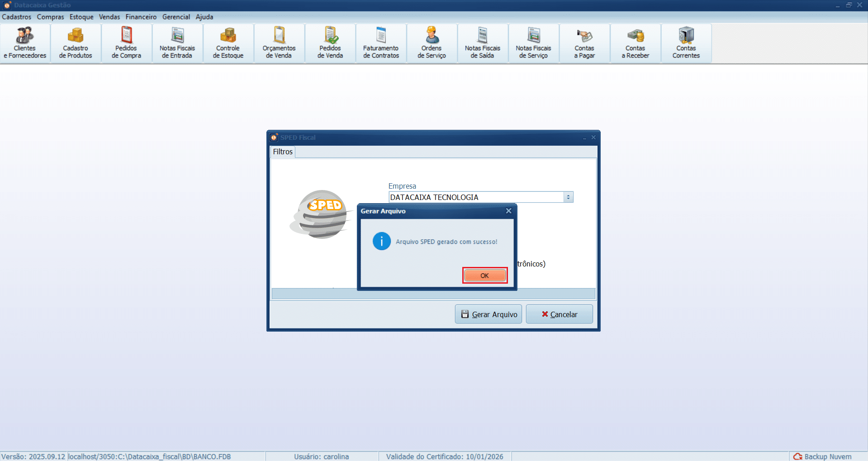868x461 pixels.
Task: Launch Controle de Estoque icon
Action: tap(228, 43)
